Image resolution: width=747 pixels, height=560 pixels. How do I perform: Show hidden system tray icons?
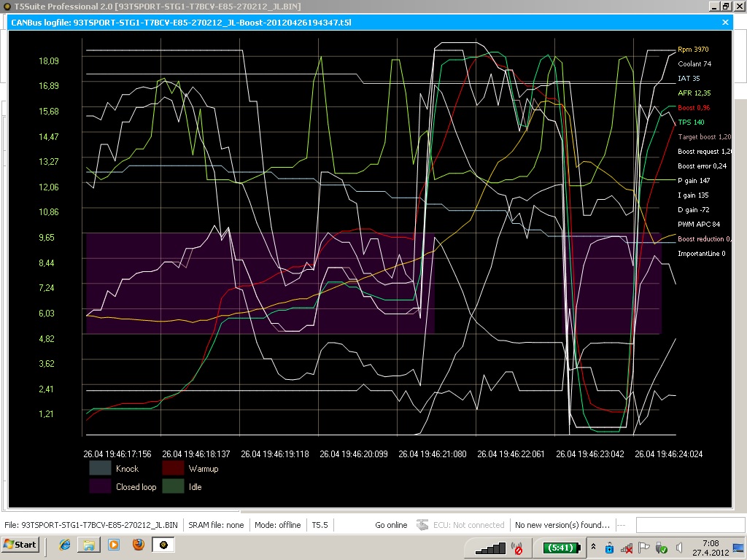pyautogui.click(x=594, y=548)
